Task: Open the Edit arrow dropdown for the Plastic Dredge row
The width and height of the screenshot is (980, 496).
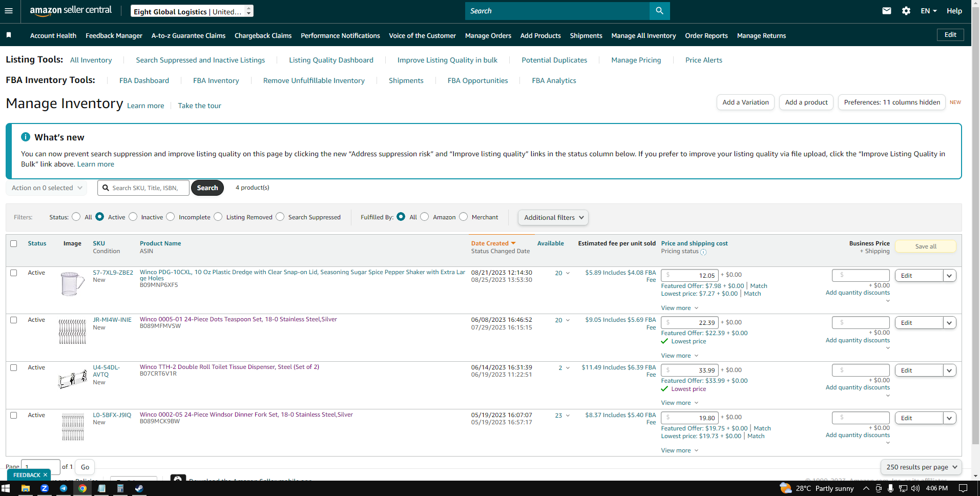Action: [949, 276]
